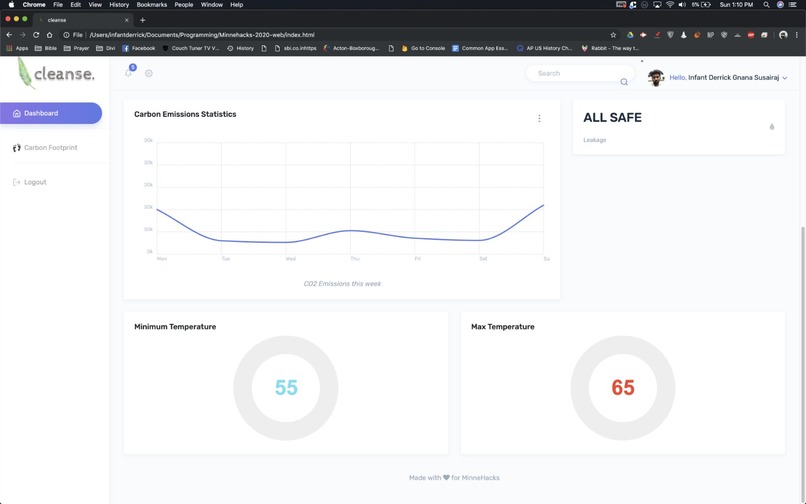Open the Bible bookmarks folder
Viewport: 806px width, 504px height.
tap(45, 48)
